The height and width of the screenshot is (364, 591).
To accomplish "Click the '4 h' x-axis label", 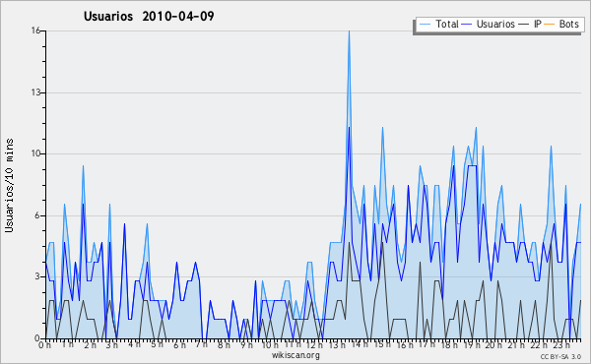I will coord(134,344).
